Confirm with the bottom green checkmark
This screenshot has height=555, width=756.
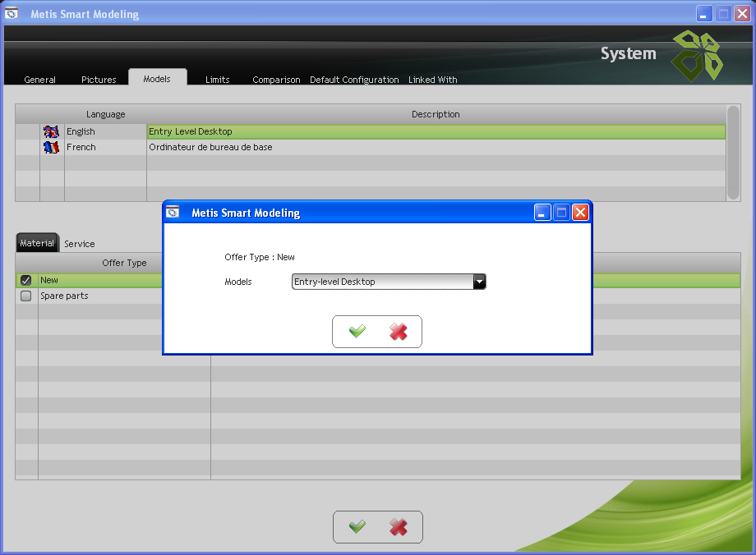pyautogui.click(x=357, y=527)
